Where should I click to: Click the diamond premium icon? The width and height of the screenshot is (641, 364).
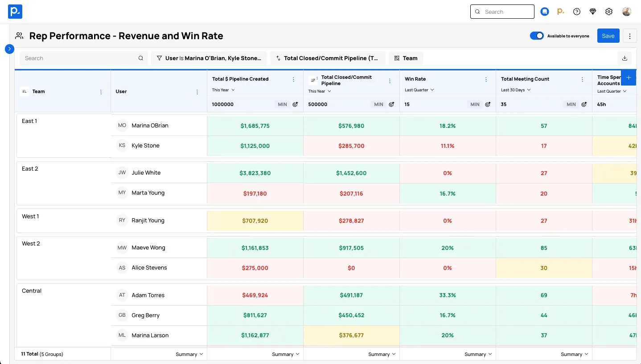click(593, 12)
